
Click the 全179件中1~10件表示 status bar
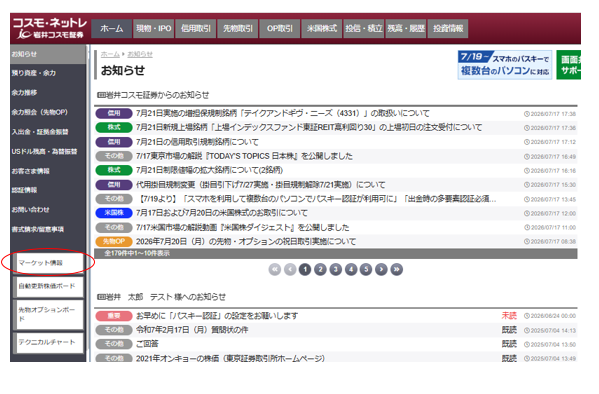click(335, 253)
